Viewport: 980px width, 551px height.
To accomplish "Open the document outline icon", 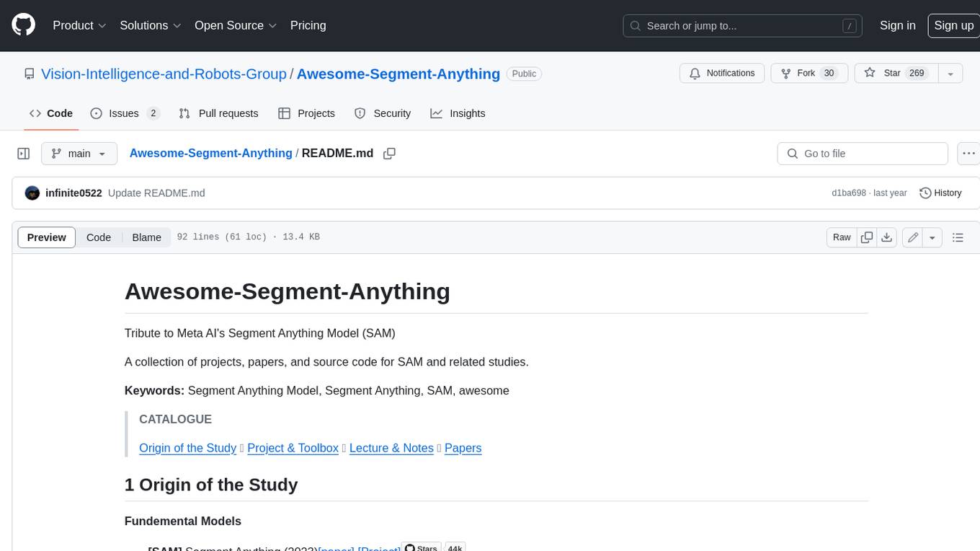I will pyautogui.click(x=958, y=237).
